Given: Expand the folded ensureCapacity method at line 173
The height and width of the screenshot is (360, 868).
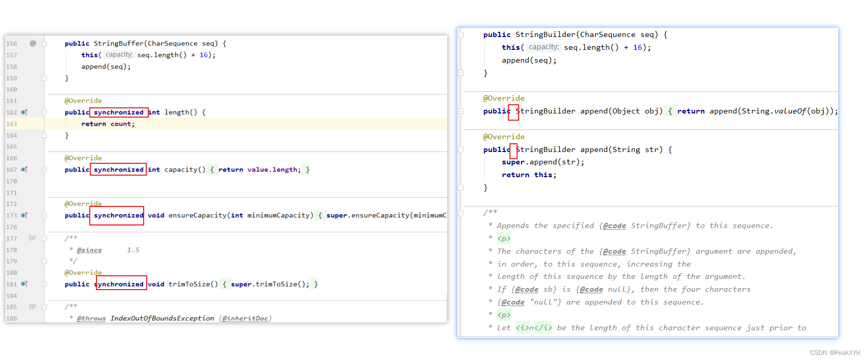Looking at the screenshot, I should point(45,216).
